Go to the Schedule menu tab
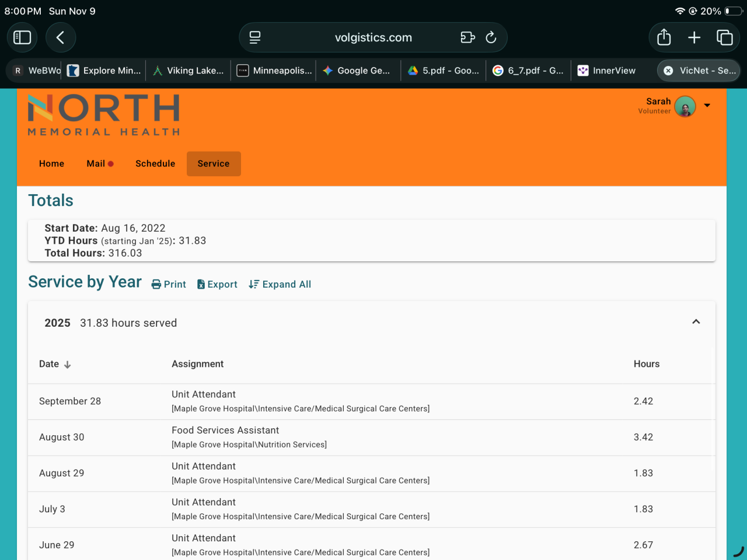Screen dimensions: 747x560 pyautogui.click(x=155, y=164)
